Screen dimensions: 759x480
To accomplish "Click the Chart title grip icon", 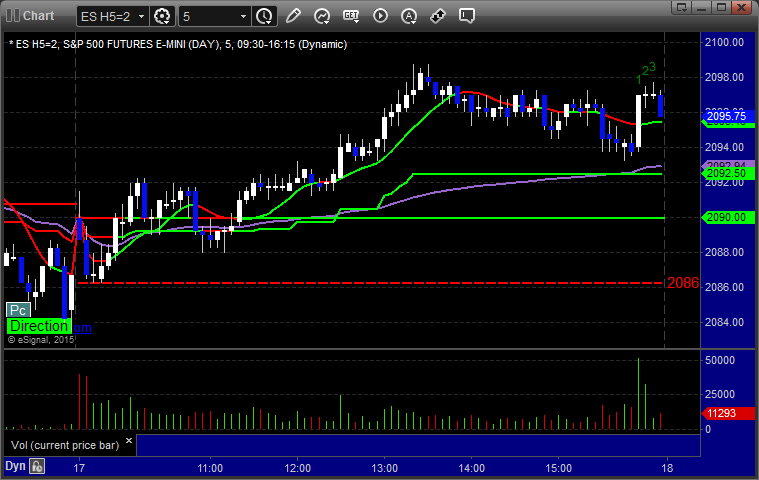I will [x=13, y=15].
